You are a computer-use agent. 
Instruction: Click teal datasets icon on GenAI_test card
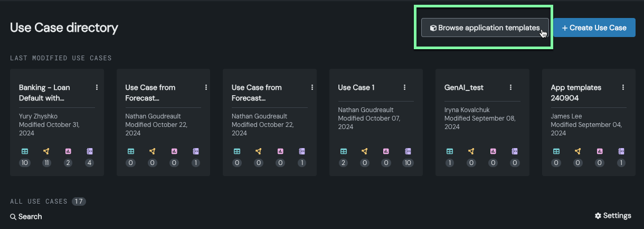pos(450,151)
